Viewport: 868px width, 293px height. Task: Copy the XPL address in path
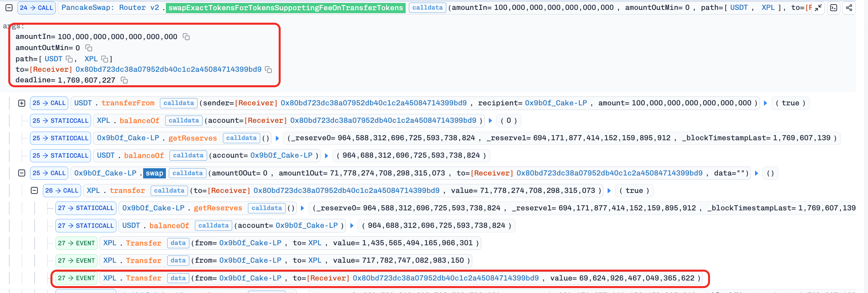click(x=105, y=59)
